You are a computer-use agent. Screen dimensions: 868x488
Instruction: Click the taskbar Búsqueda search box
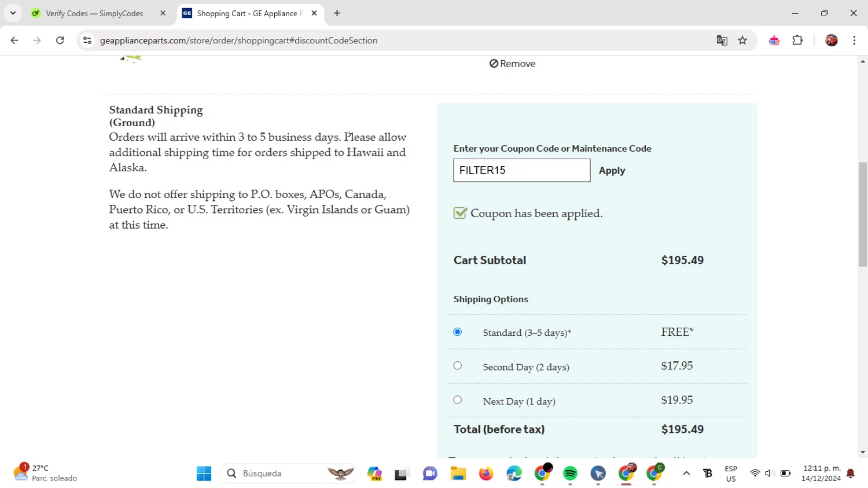[x=289, y=474]
